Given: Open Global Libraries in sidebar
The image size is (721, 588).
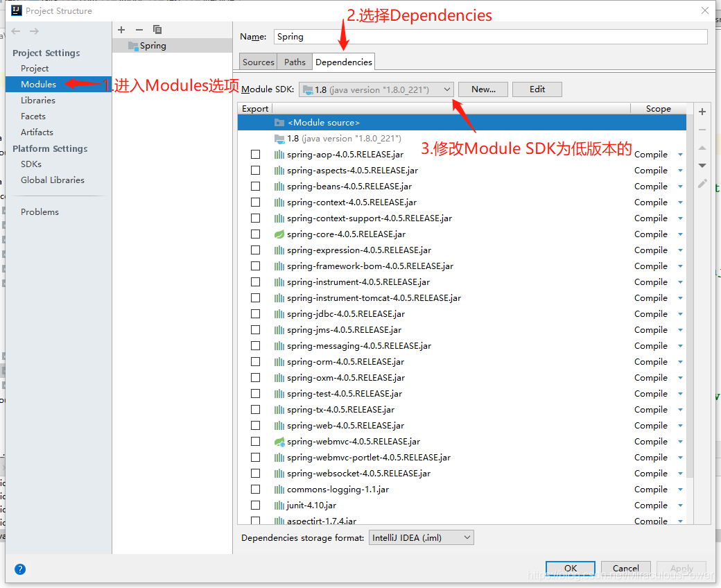Looking at the screenshot, I should (53, 180).
